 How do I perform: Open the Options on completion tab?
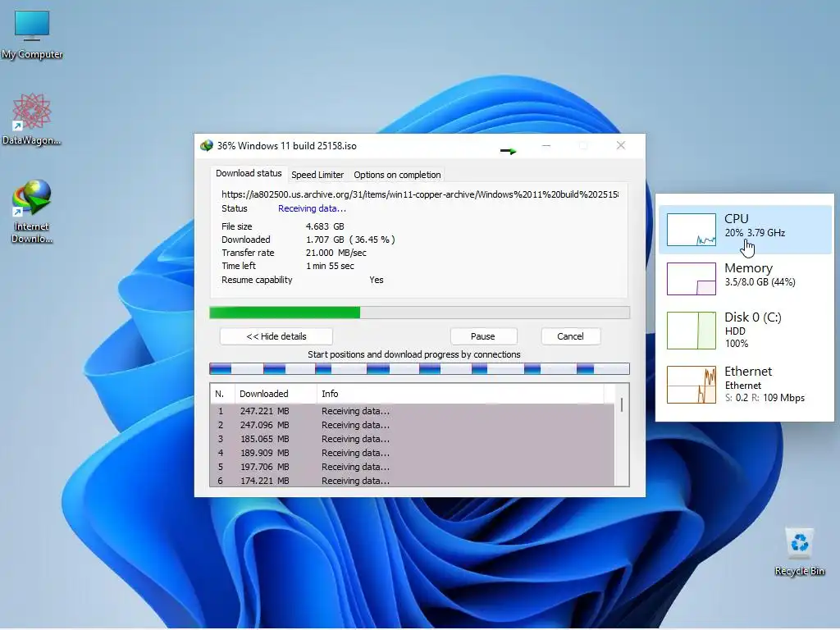tap(397, 175)
